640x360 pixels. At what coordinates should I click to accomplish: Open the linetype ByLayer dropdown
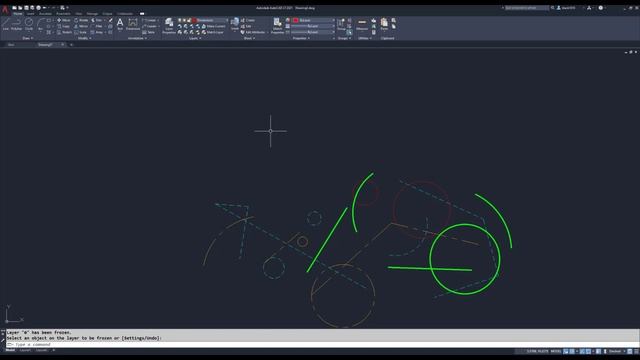[313, 32]
